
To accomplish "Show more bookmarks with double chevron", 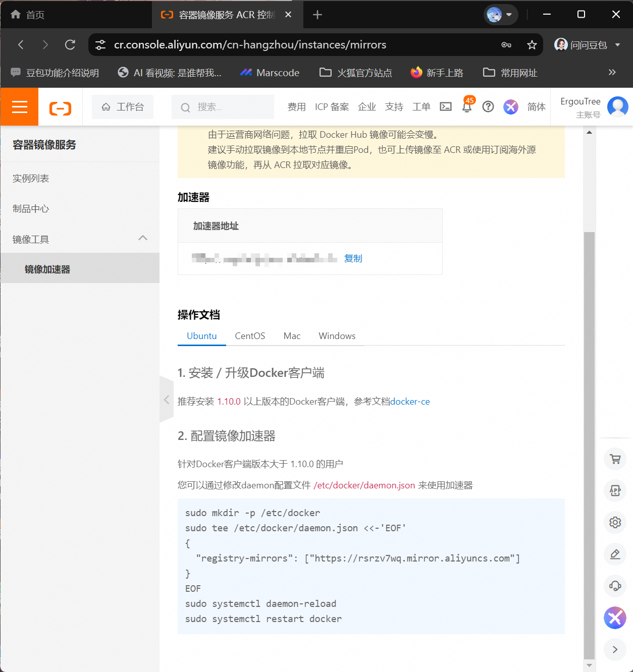I will coord(612,72).
